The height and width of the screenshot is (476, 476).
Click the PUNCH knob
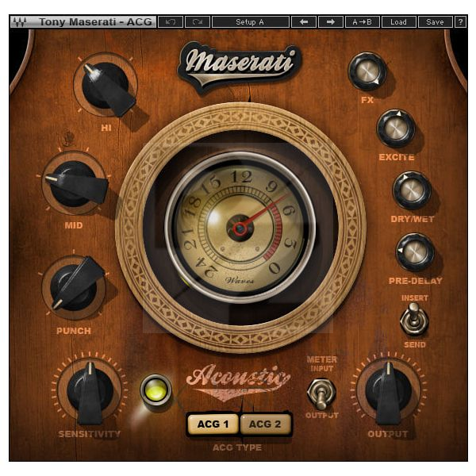tap(75, 286)
